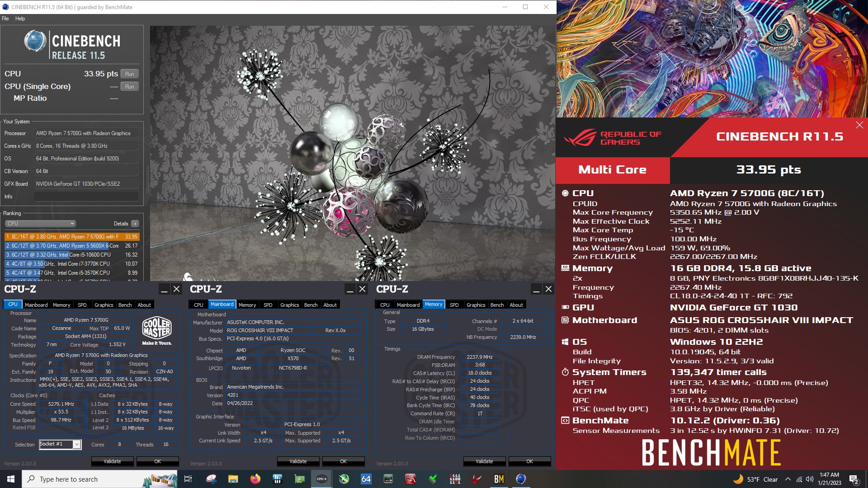Open the Cinebench File menu
868x488 pixels.
coord(5,19)
